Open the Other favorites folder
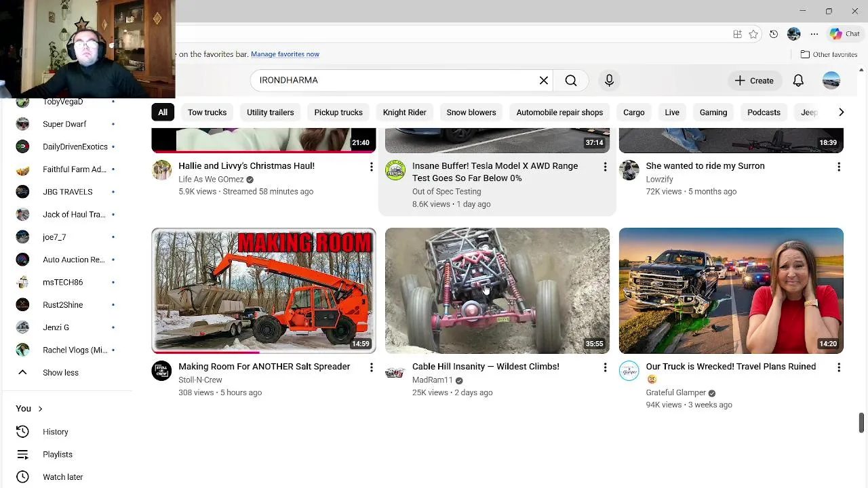Viewport: 868px width, 488px height. (x=829, y=54)
